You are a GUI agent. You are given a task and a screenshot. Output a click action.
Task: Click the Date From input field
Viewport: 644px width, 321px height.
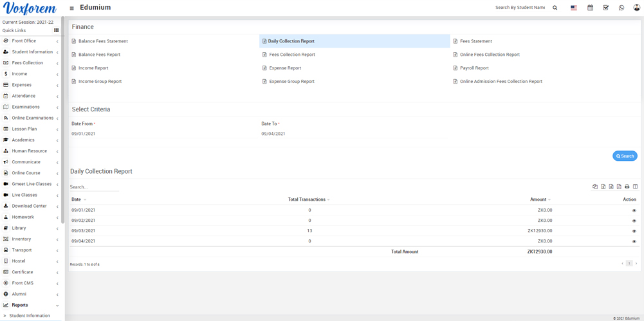[x=161, y=134]
